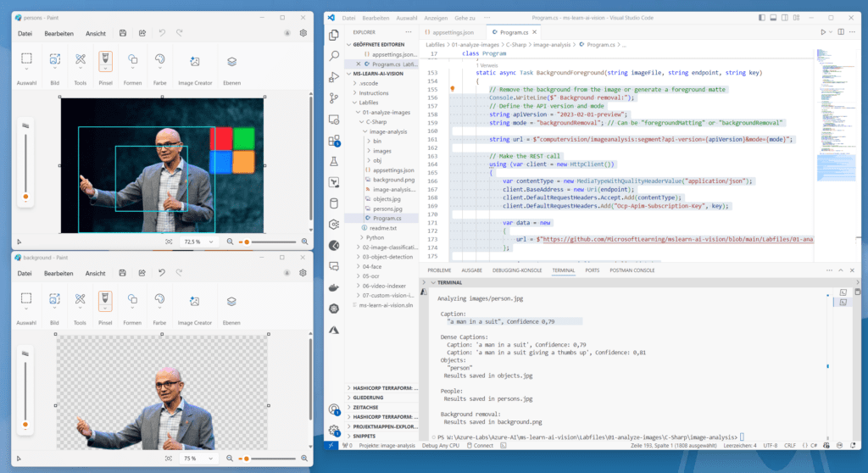This screenshot has width=868, height=473.
Task: Click Connect in VS Code status bar
Action: click(x=480, y=445)
